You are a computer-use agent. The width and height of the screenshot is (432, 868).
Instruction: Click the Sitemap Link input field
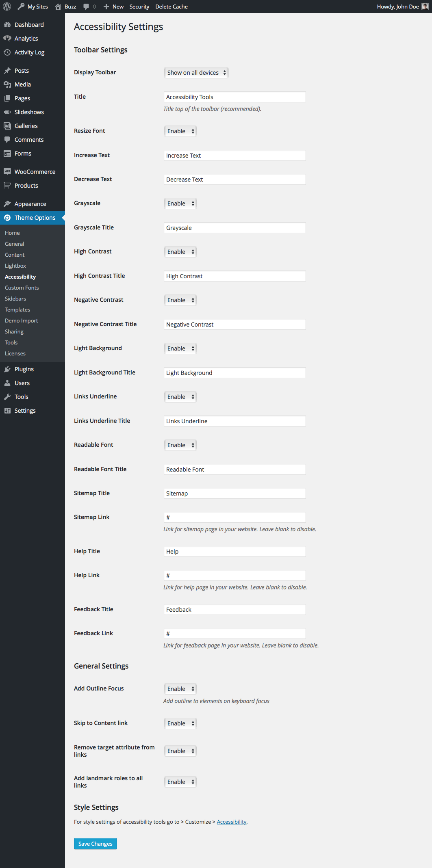pyautogui.click(x=234, y=517)
